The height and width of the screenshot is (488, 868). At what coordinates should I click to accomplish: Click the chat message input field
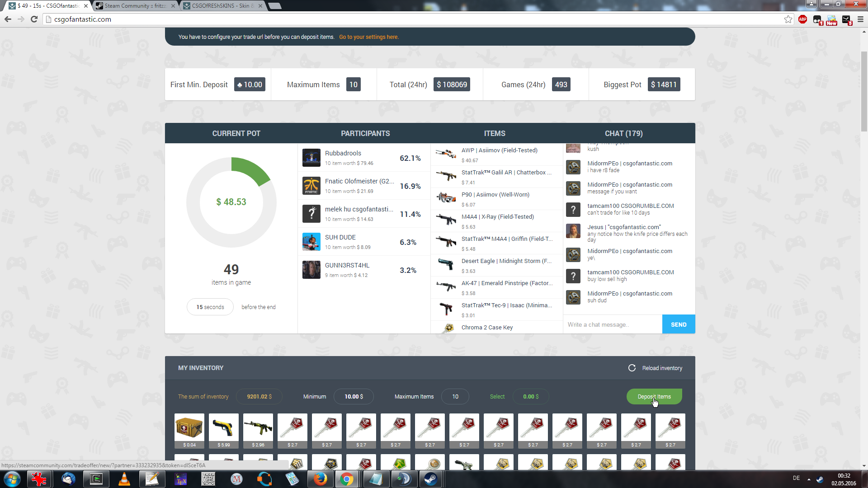[x=613, y=324]
